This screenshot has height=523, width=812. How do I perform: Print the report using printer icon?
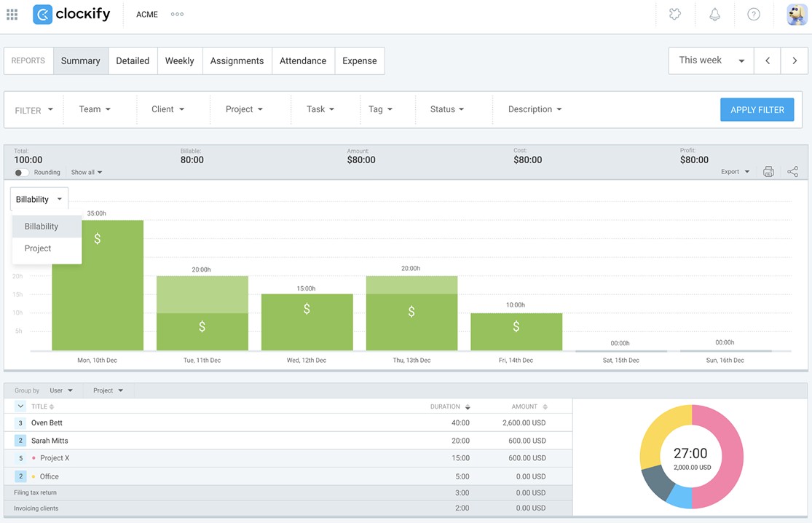click(x=768, y=172)
